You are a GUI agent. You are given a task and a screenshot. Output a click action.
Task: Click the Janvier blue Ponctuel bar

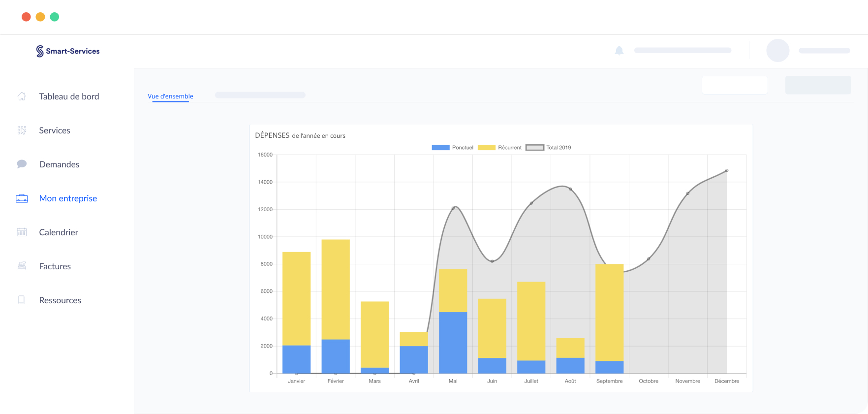tap(296, 359)
